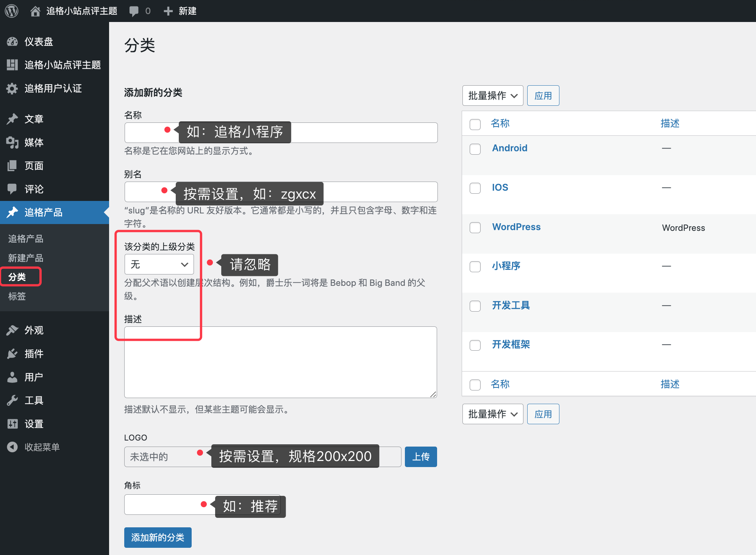Sort by 名称 column header at top
The image size is (756, 555).
tap(500, 124)
